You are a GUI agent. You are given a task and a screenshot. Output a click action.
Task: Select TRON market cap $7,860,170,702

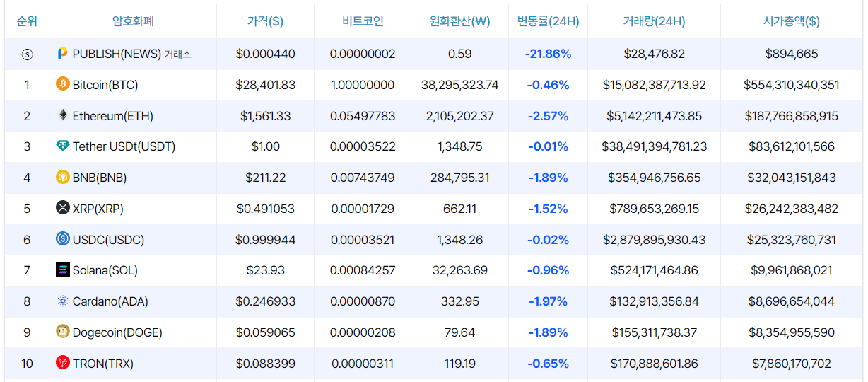coord(792,364)
